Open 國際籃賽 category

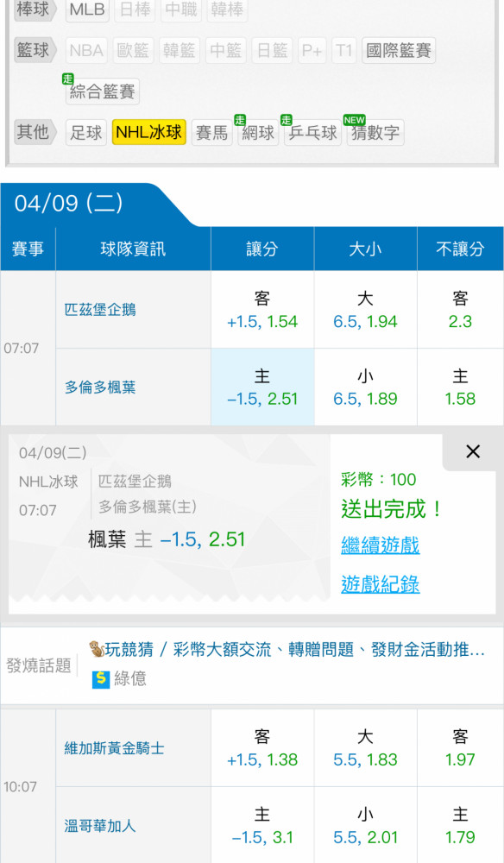coord(399,51)
